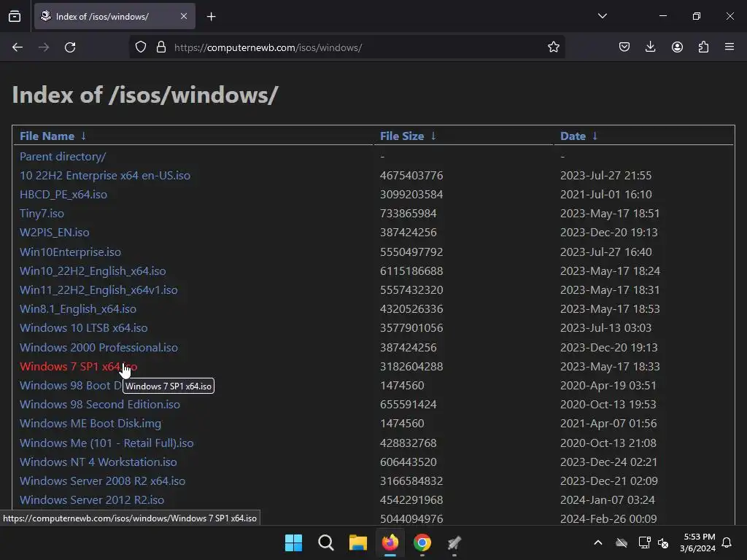This screenshot has height=560, width=747.
Task: Download Win11_22H2_English_x64v1.iso
Action: (98, 290)
